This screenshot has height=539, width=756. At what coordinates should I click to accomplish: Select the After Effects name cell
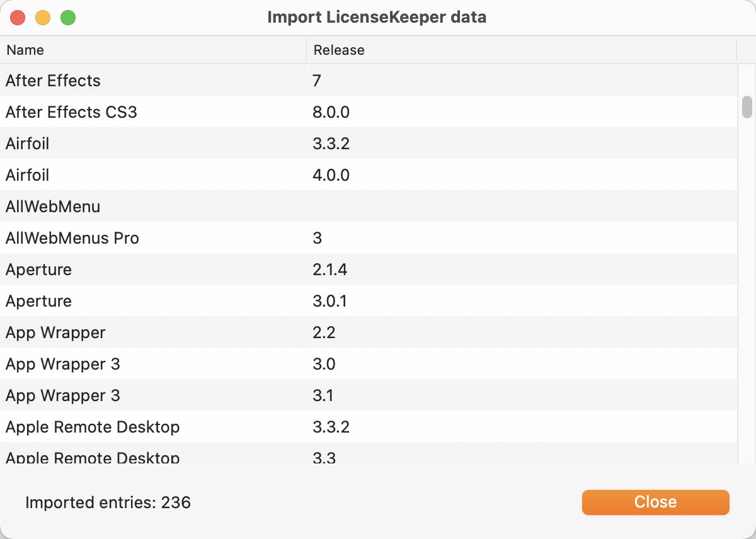pyautogui.click(x=53, y=81)
